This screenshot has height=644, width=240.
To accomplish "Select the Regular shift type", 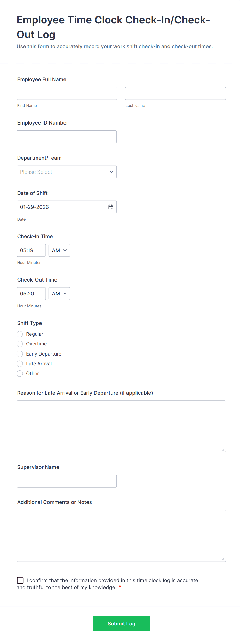I will pos(20,334).
